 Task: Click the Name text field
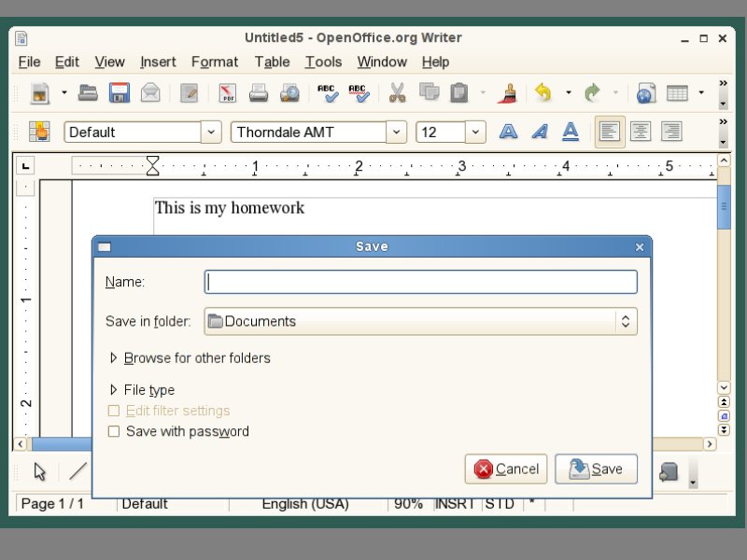click(x=420, y=282)
